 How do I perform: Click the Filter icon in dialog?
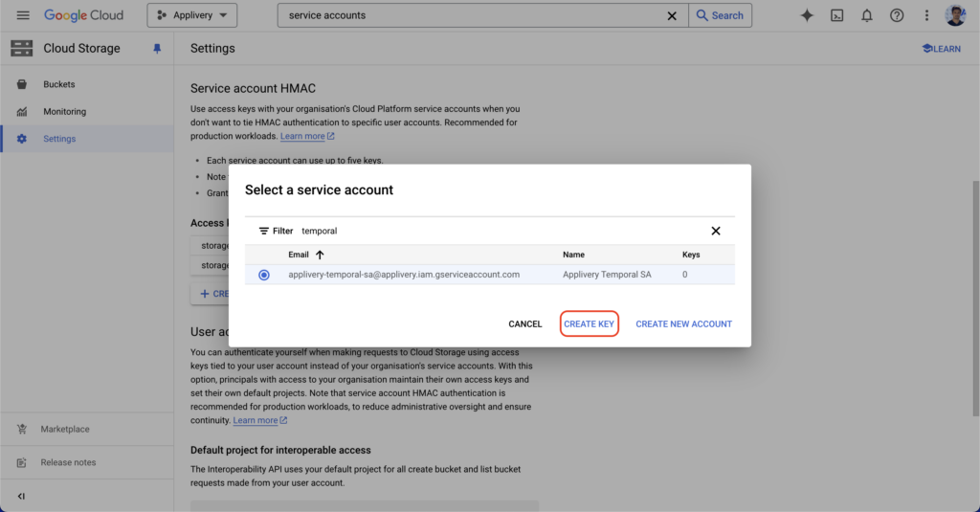pyautogui.click(x=264, y=232)
